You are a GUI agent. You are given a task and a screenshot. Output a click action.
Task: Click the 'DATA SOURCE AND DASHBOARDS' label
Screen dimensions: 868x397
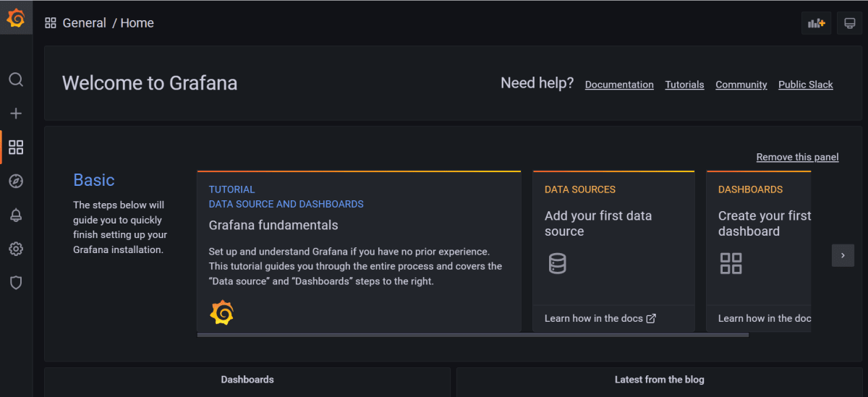(x=286, y=204)
